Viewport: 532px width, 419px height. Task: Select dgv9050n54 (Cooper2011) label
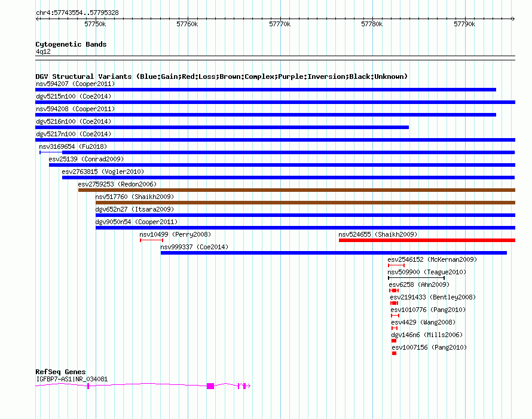click(x=136, y=222)
